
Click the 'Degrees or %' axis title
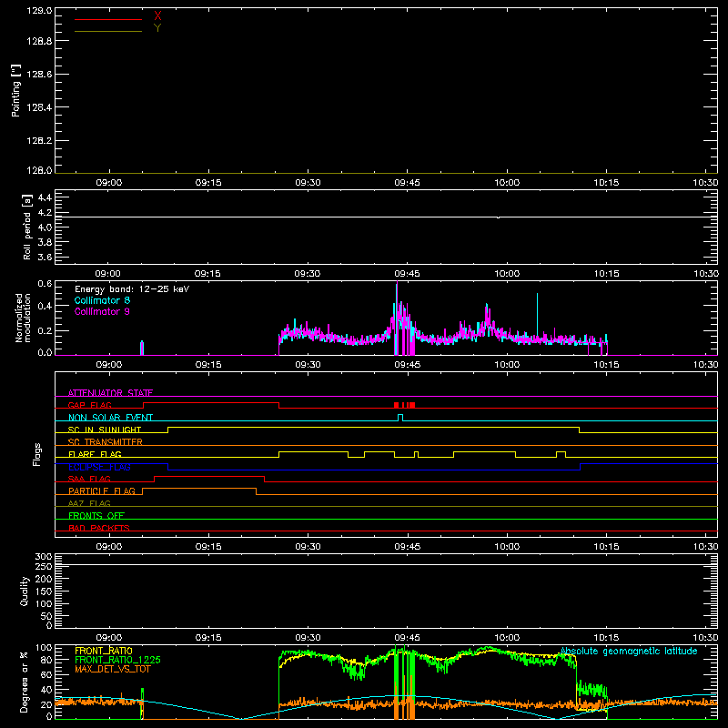coord(25,682)
